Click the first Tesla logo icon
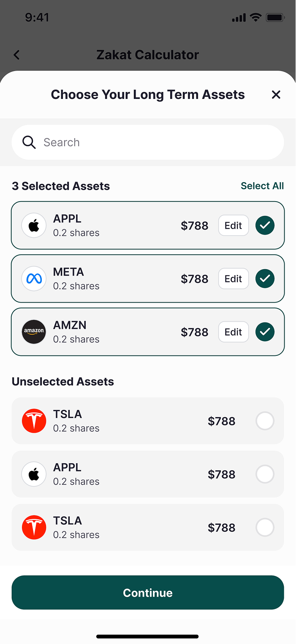296x644 pixels. [x=34, y=421]
